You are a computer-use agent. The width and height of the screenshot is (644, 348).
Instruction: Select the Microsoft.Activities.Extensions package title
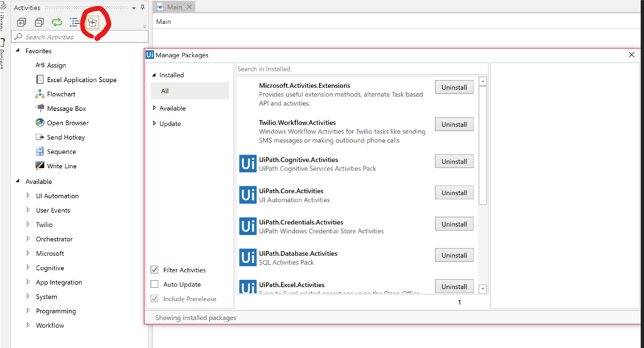[305, 86]
